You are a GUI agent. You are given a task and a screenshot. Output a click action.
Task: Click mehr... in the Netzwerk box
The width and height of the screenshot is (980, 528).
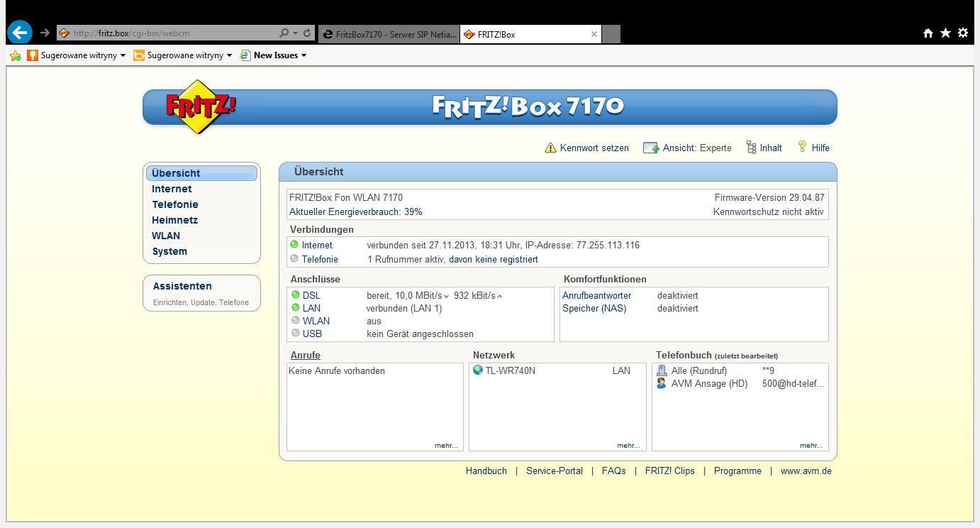(628, 446)
